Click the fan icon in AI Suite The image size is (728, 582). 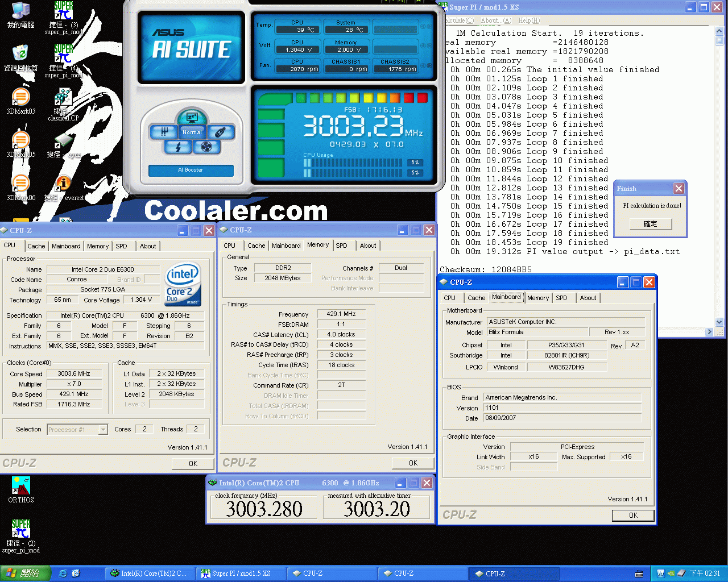point(206,147)
